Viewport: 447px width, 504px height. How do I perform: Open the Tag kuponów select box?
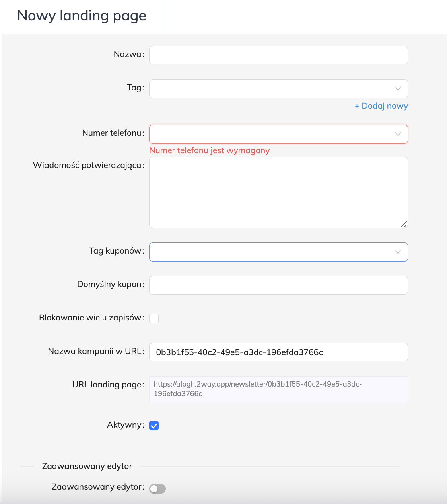click(x=270, y=252)
